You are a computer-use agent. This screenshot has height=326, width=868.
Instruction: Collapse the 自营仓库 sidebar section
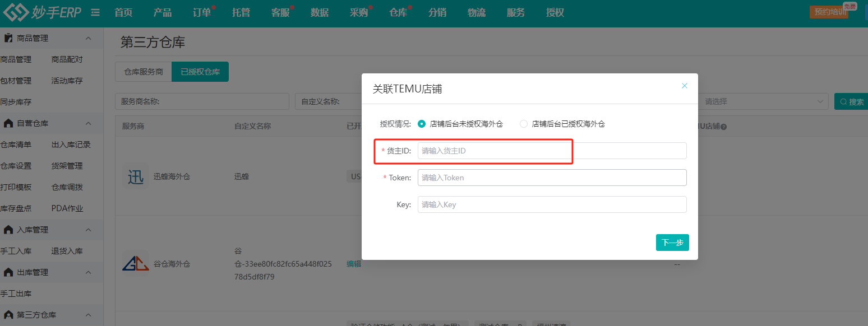pos(88,123)
